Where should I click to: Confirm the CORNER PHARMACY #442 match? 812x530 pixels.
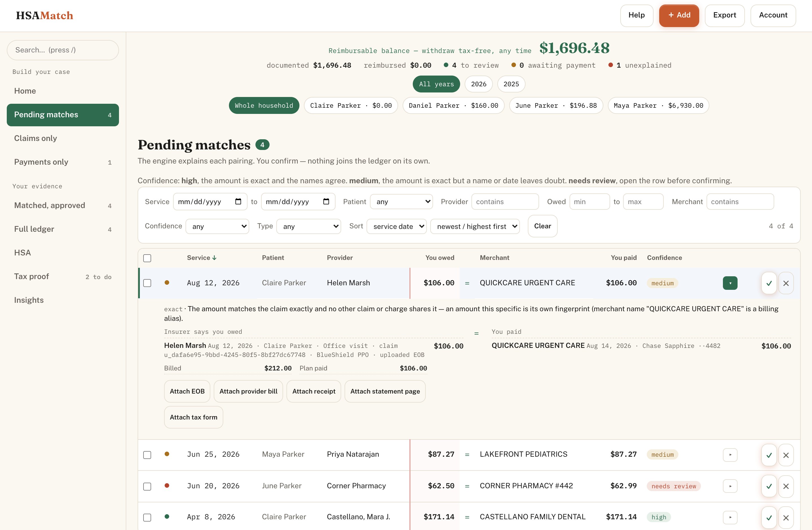[769, 486]
